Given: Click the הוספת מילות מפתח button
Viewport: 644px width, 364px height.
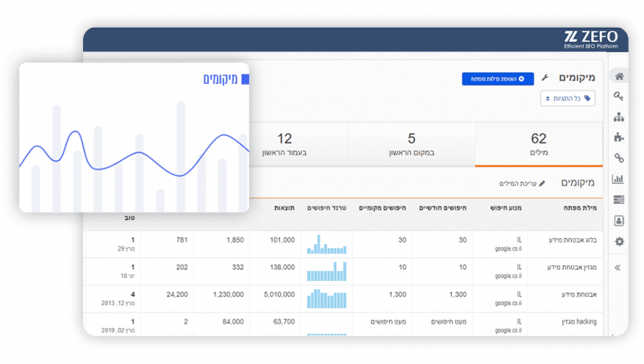Looking at the screenshot, I should [497, 78].
